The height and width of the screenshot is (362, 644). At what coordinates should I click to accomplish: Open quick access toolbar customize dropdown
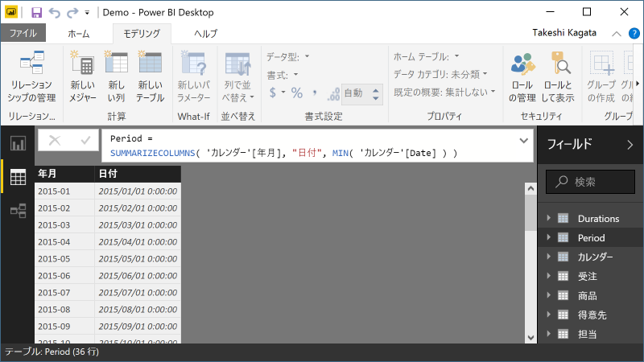click(87, 13)
